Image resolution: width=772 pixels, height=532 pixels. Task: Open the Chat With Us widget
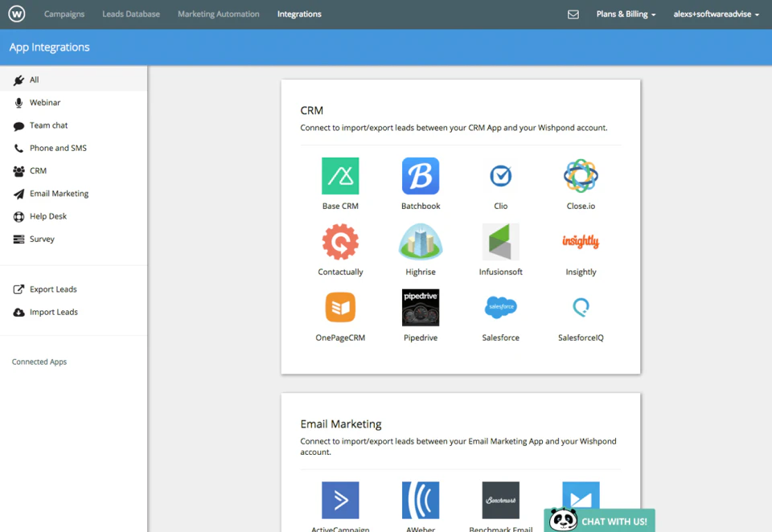pyautogui.click(x=599, y=521)
